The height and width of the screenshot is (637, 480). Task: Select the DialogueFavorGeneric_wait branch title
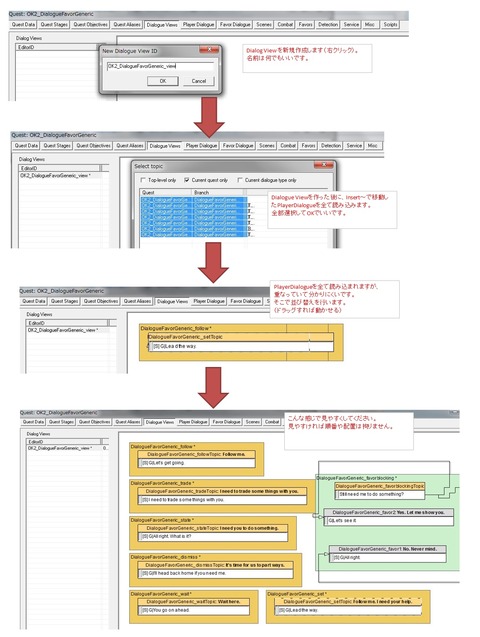point(161,594)
